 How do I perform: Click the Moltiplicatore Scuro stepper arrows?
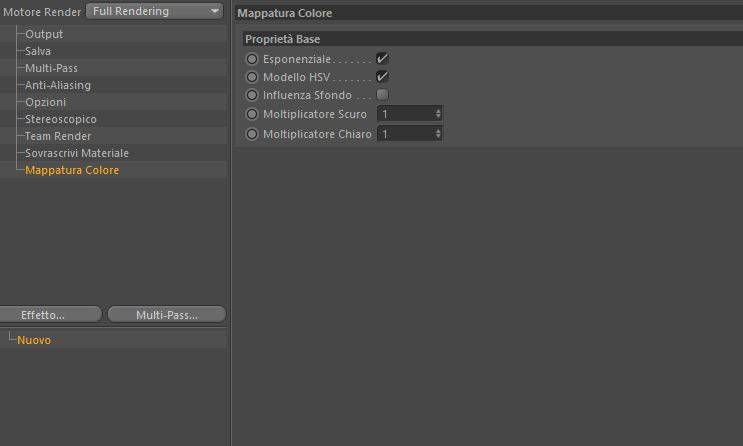(x=438, y=114)
